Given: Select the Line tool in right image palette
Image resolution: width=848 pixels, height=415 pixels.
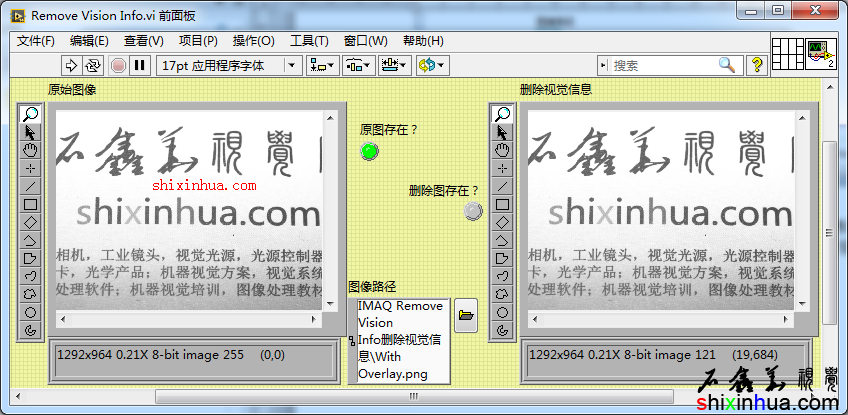Looking at the screenshot, I should 502,186.
